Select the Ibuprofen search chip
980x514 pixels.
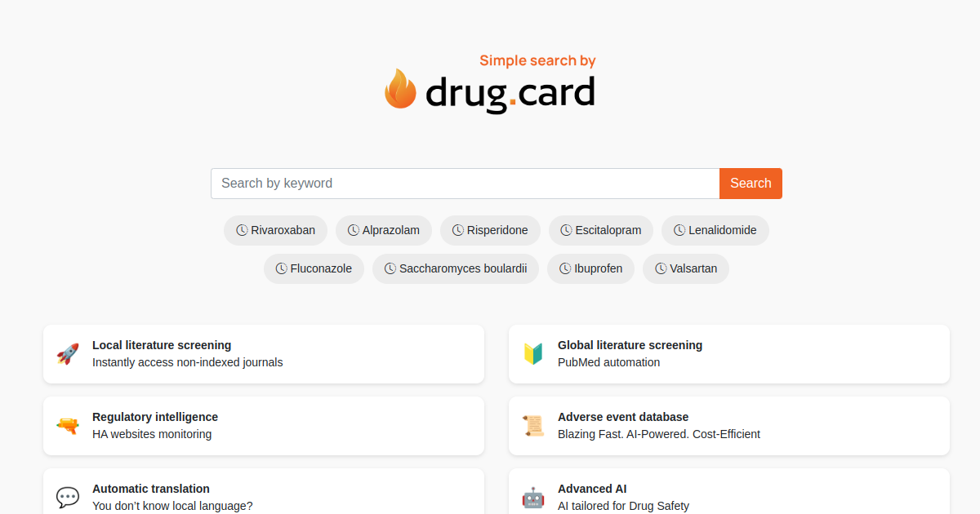pos(590,268)
